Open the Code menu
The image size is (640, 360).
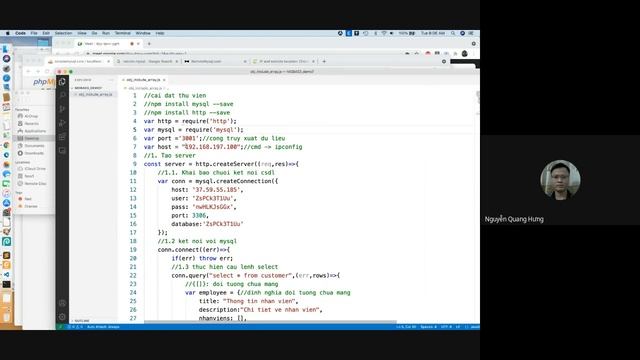(20, 33)
